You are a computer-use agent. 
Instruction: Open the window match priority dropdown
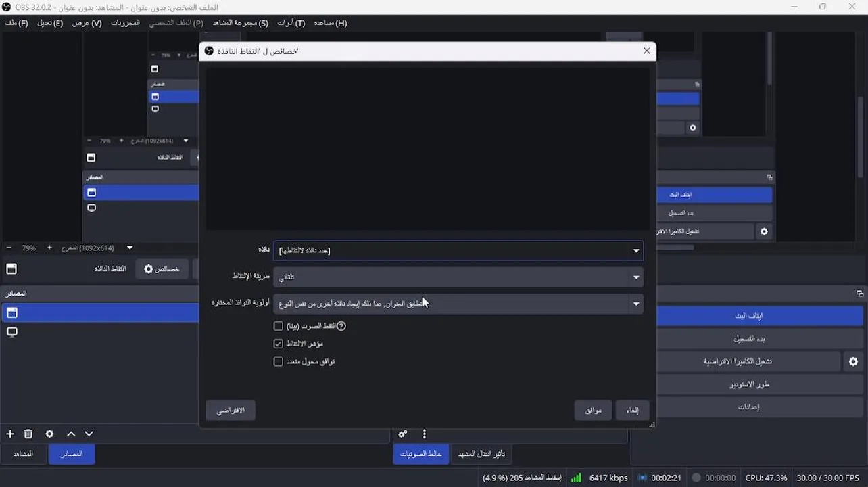pos(458,304)
